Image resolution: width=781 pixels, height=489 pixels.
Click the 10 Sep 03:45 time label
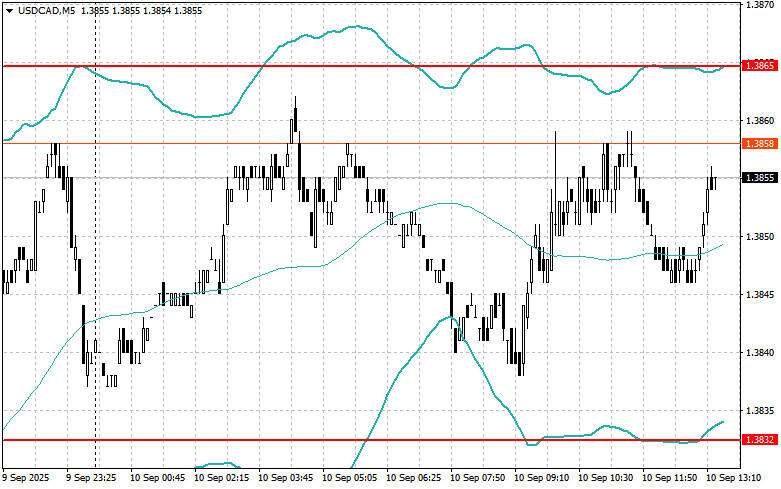(x=285, y=478)
